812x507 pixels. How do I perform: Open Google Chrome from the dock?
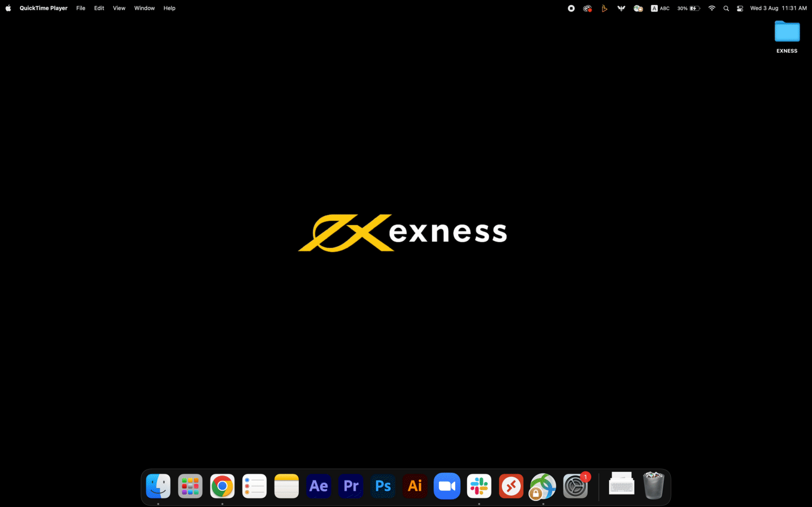pyautogui.click(x=222, y=486)
